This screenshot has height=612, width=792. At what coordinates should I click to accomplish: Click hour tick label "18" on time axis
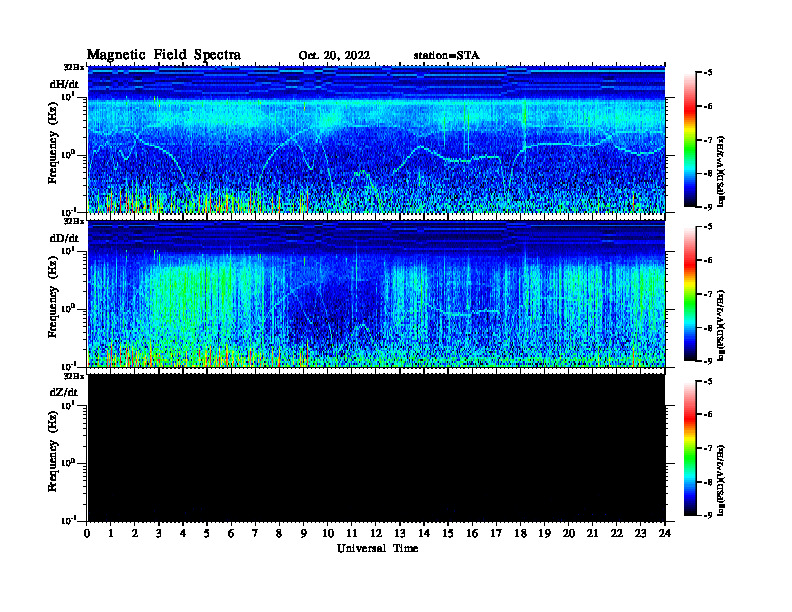coord(520,534)
